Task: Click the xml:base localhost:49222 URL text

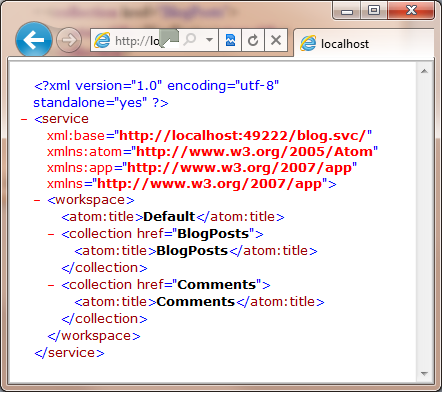Action: (243, 136)
